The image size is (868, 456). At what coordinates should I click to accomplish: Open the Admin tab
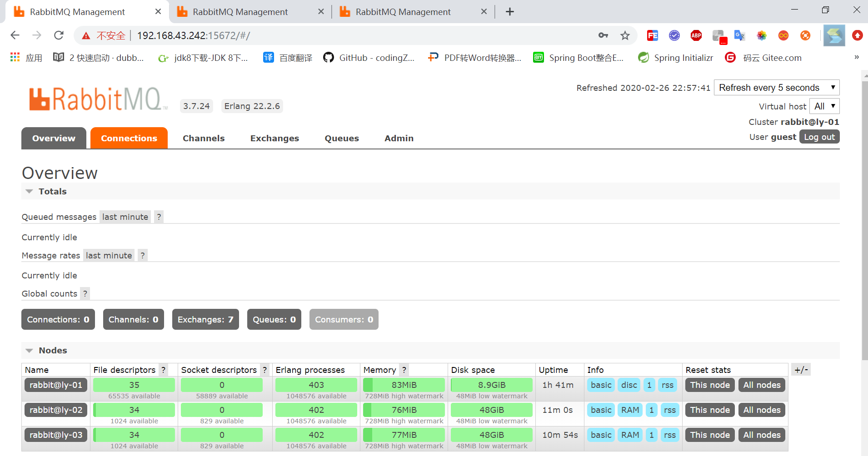pyautogui.click(x=399, y=138)
